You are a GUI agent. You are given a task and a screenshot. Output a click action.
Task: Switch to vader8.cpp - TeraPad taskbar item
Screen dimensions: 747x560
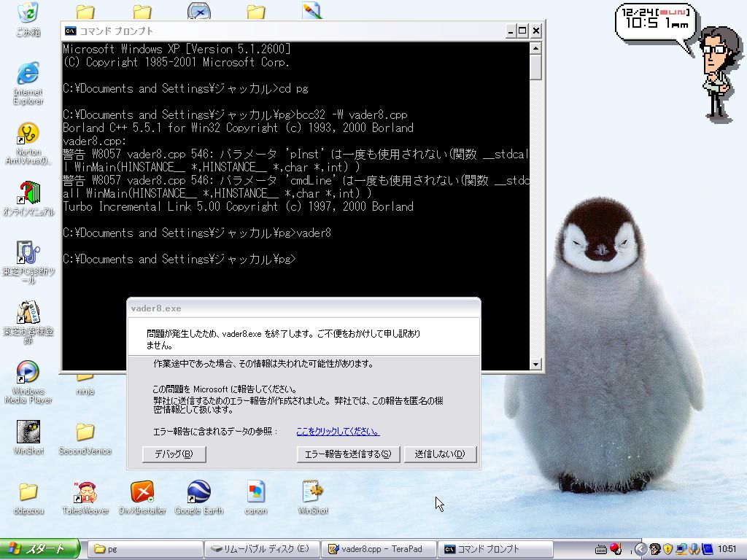379,549
